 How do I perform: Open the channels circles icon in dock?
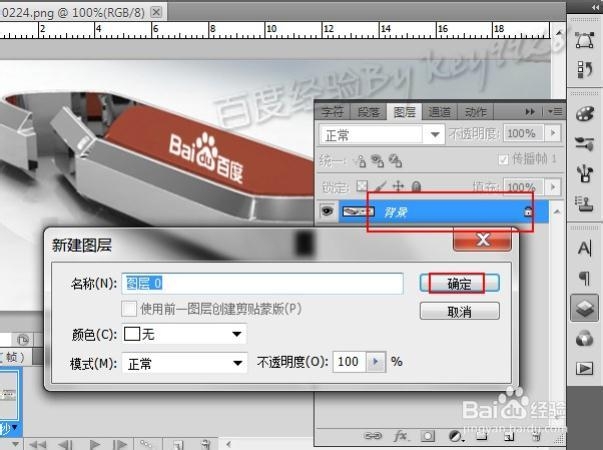pyautogui.click(x=585, y=338)
